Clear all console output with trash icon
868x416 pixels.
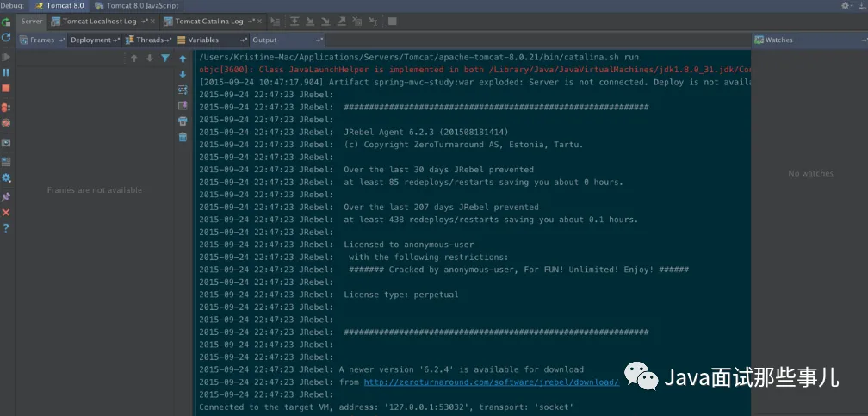tap(183, 137)
